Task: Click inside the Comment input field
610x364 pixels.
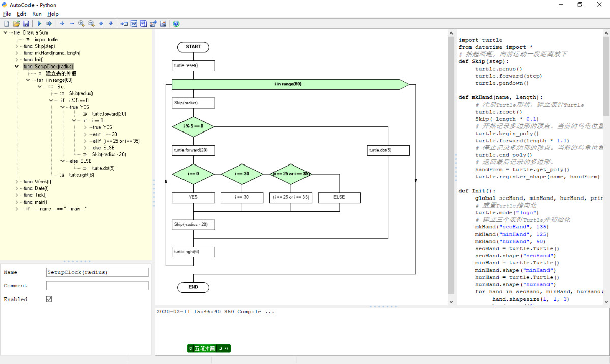Action: 97,285
